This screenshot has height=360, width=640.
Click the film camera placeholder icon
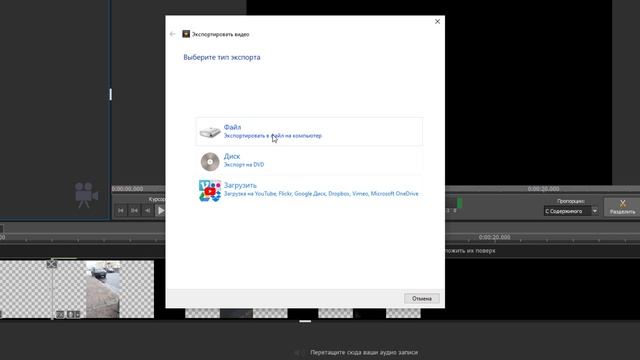coord(86,195)
